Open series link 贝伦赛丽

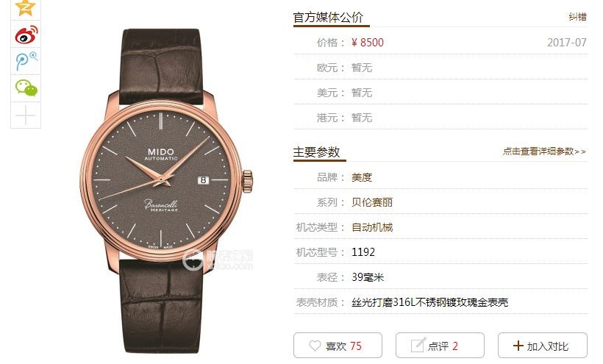click(x=372, y=202)
